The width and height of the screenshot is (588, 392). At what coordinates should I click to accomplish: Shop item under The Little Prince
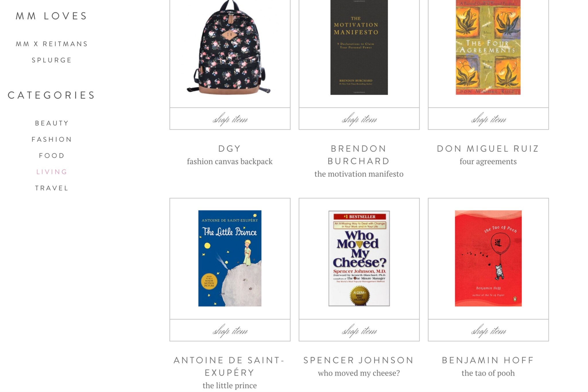pos(230,330)
